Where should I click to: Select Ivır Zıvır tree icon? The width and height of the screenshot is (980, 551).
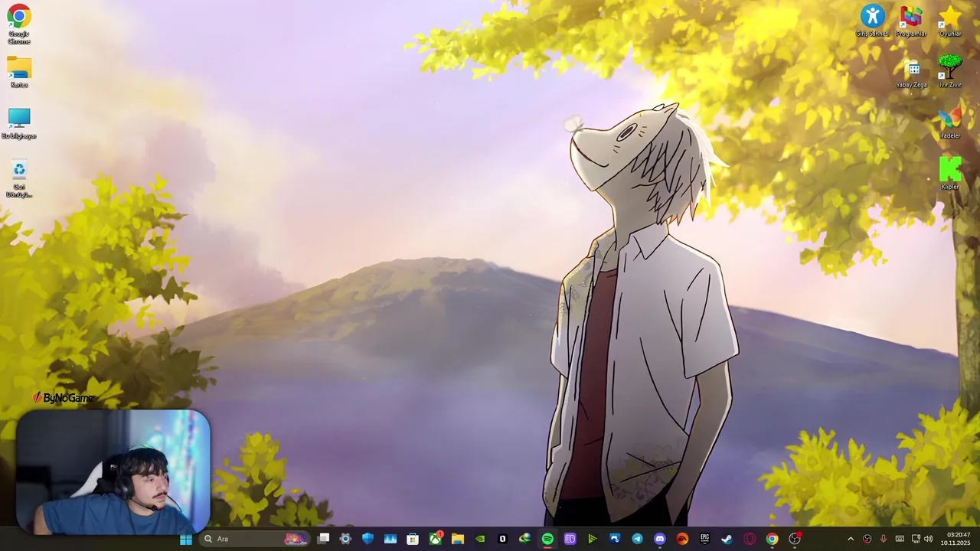[950, 72]
